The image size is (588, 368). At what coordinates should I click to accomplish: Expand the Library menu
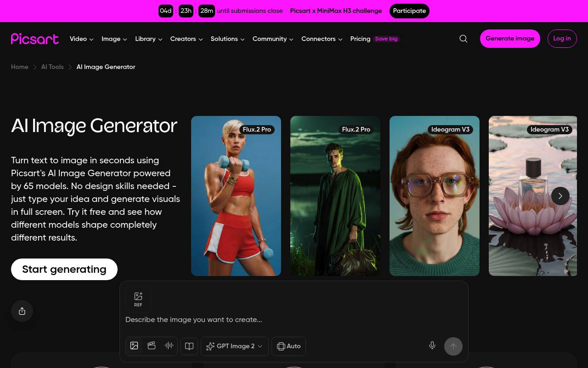pyautogui.click(x=149, y=39)
